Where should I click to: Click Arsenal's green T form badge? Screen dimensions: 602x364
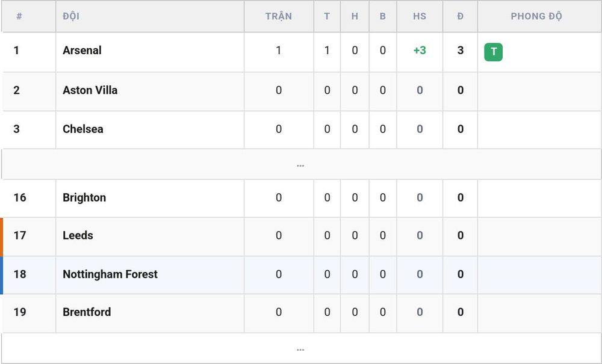[494, 52]
